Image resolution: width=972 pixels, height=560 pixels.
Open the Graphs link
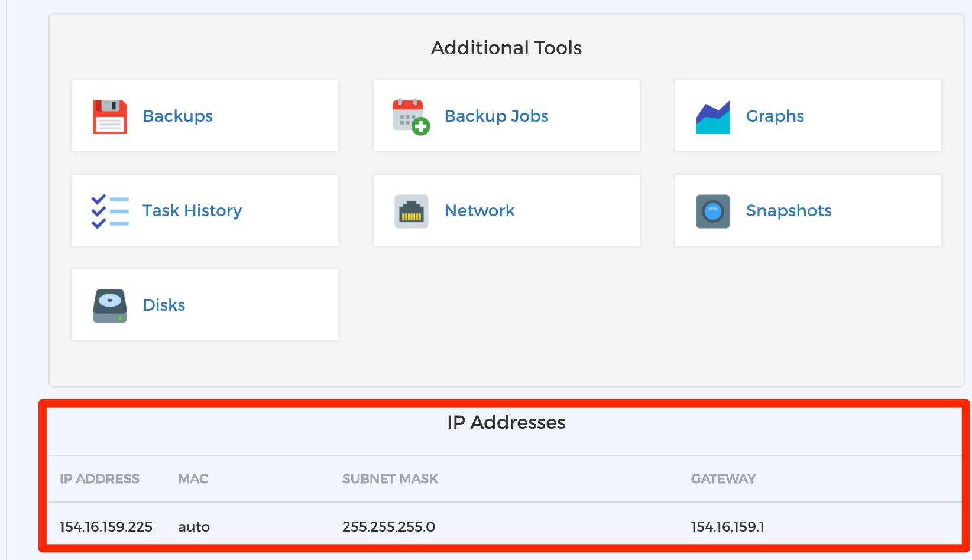click(775, 116)
